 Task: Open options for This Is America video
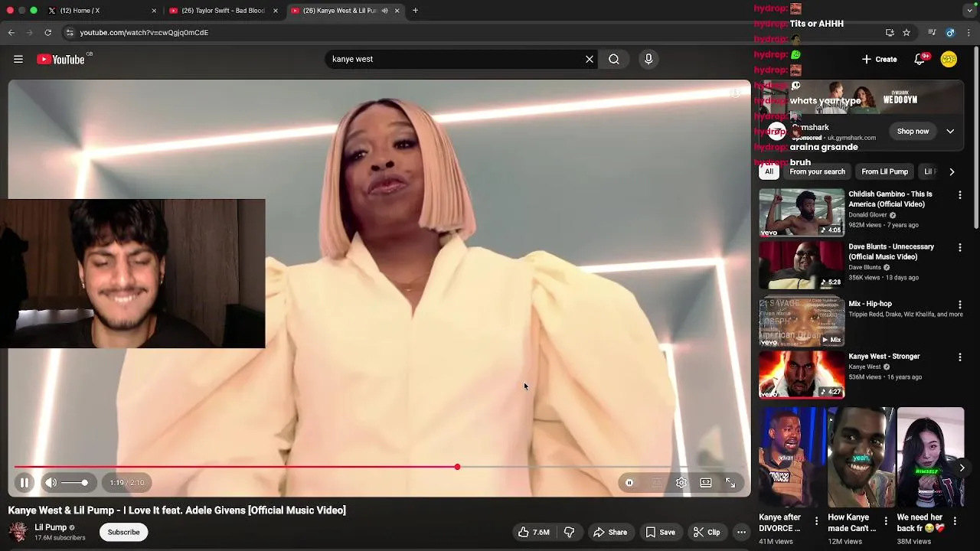pyautogui.click(x=959, y=195)
